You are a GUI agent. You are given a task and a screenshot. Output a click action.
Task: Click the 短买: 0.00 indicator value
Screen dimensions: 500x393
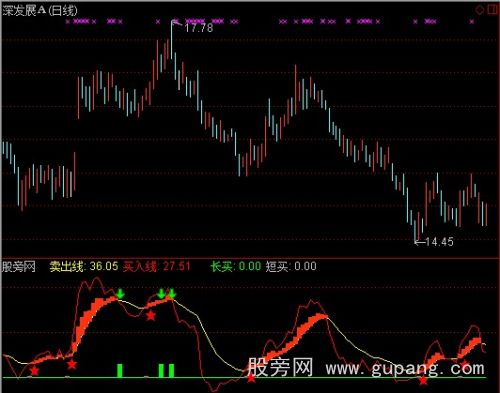pos(291,266)
